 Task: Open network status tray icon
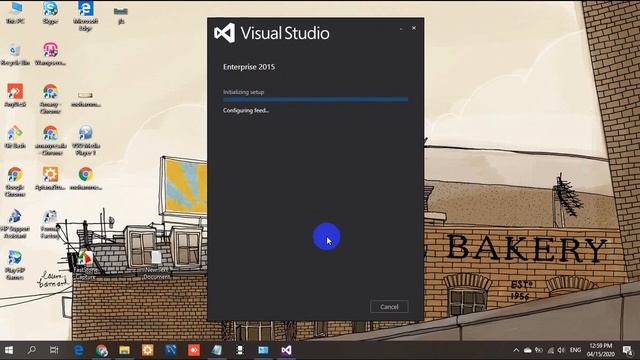point(551,350)
